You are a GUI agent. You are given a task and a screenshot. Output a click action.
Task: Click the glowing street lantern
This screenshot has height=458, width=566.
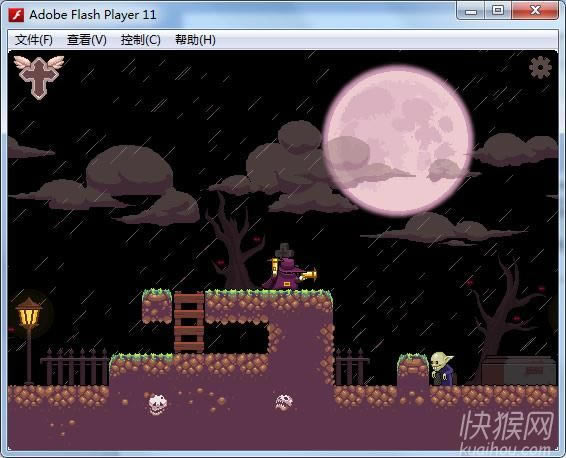click(x=29, y=313)
